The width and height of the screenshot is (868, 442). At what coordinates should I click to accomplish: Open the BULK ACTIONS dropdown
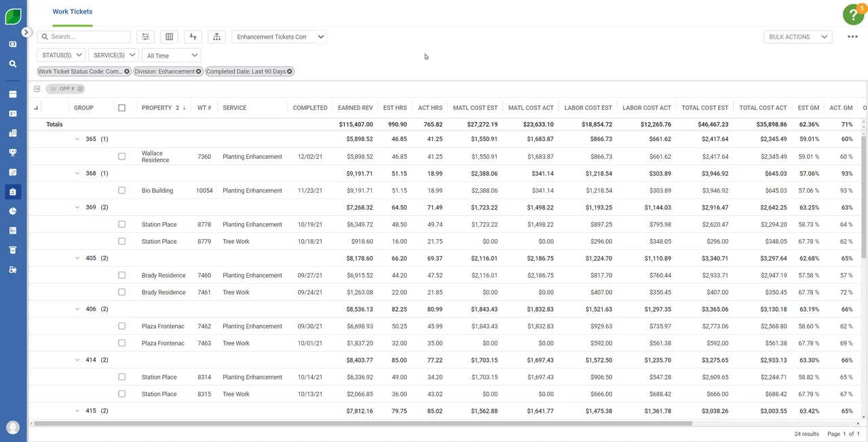[x=797, y=36]
